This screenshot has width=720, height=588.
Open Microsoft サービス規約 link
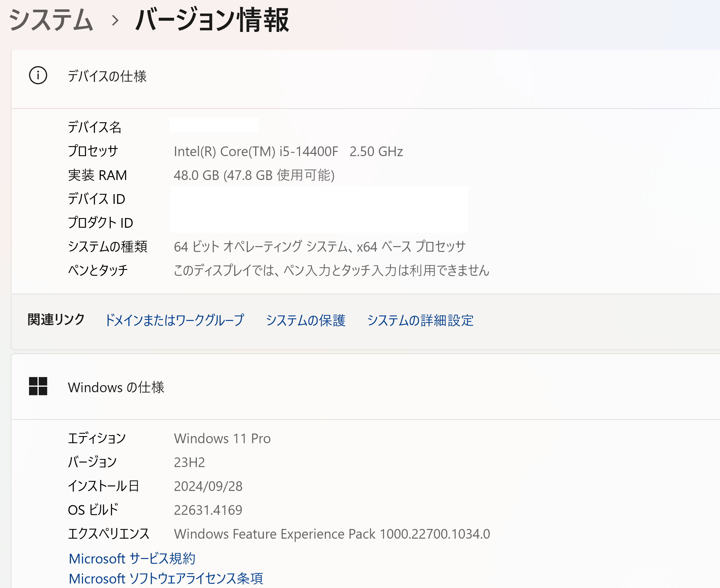132,559
